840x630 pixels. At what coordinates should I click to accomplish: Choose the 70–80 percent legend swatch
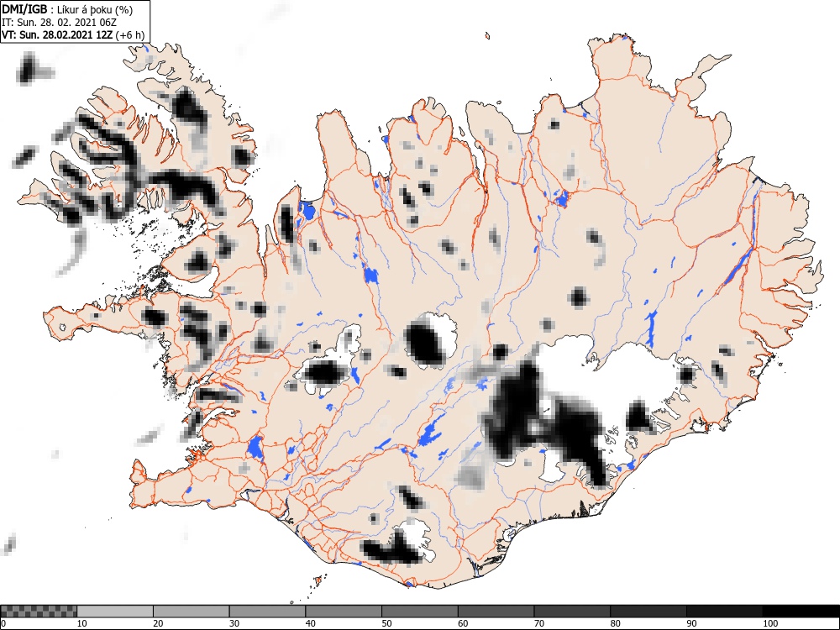pyautogui.click(x=572, y=612)
